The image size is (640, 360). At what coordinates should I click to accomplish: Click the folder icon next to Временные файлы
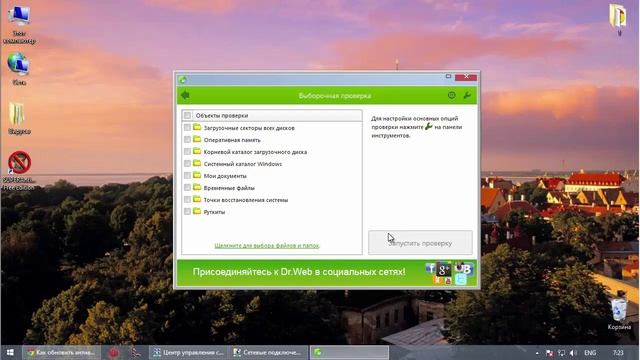click(197, 187)
